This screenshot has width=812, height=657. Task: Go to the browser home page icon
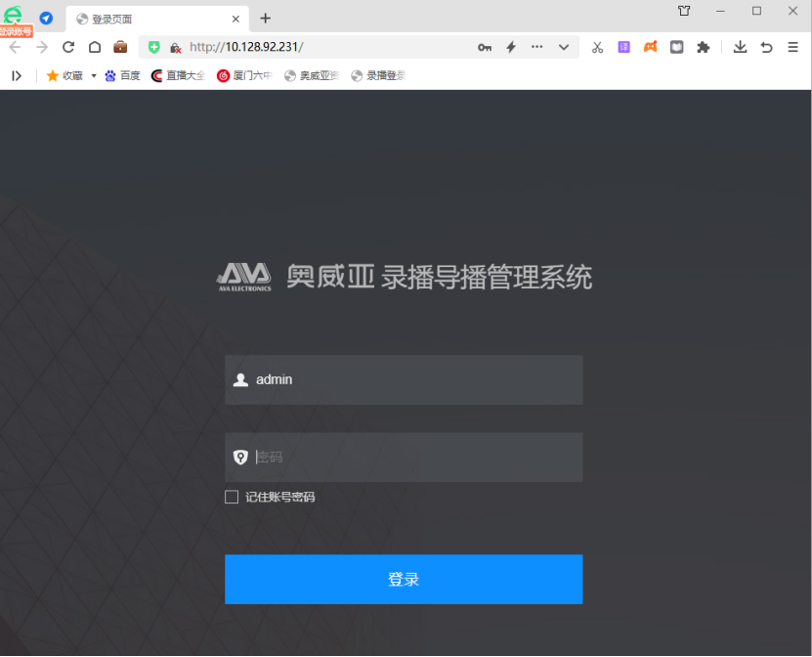click(x=95, y=47)
